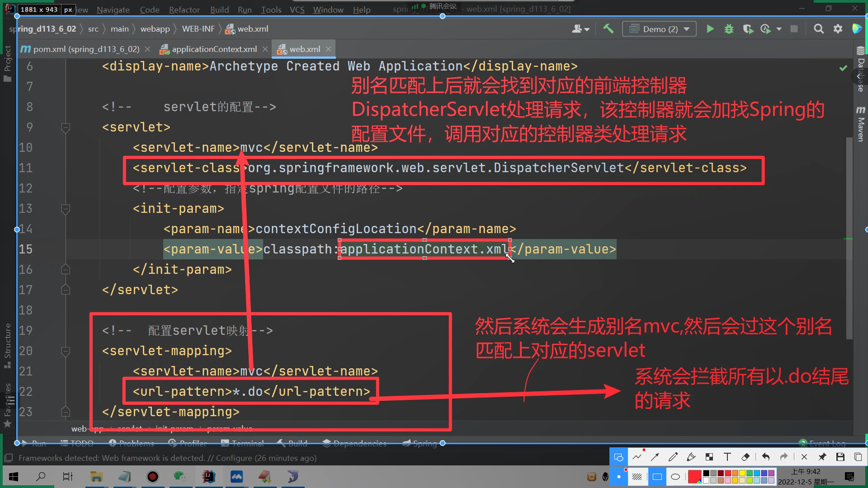Pick the yellow color swatch
Image resolution: width=868 pixels, height=488 pixels.
point(742,473)
